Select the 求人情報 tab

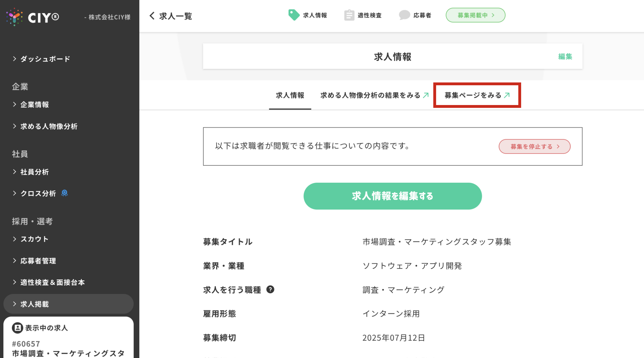click(x=290, y=95)
